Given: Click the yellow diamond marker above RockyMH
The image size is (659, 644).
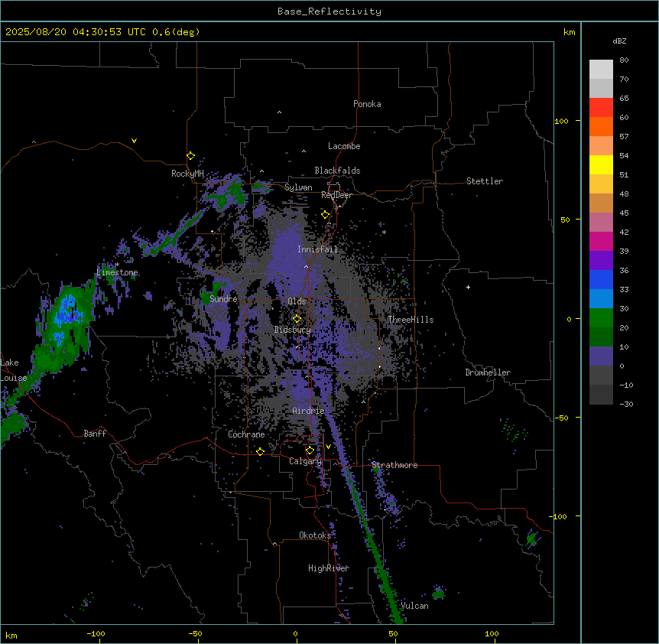Looking at the screenshot, I should [x=191, y=155].
